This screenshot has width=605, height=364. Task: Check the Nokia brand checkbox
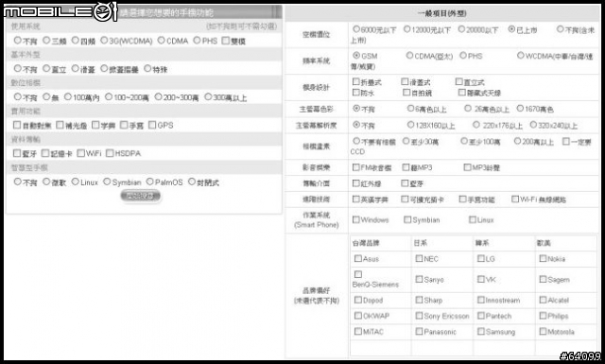[543, 259]
